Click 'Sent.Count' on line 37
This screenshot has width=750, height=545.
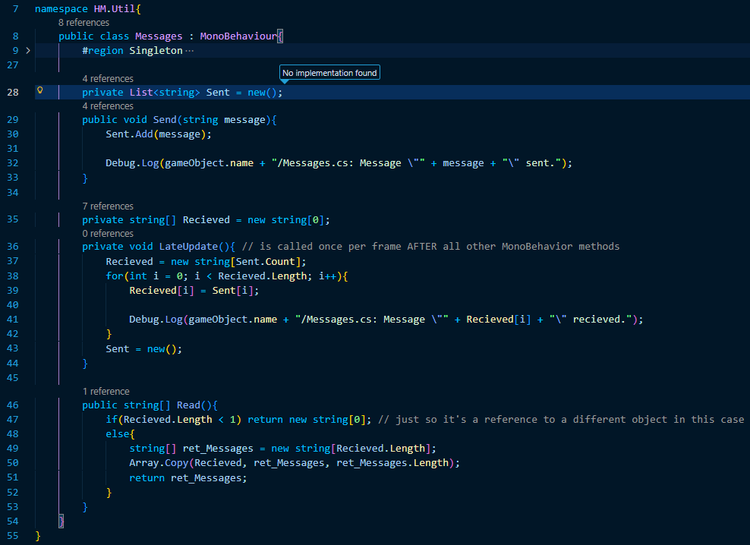(265, 262)
